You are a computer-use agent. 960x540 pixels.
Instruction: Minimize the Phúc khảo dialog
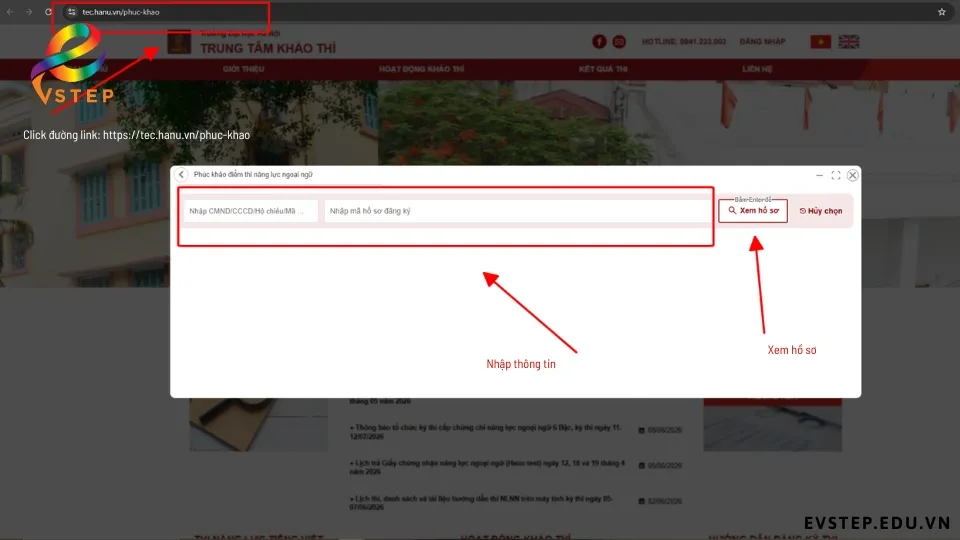(819, 175)
